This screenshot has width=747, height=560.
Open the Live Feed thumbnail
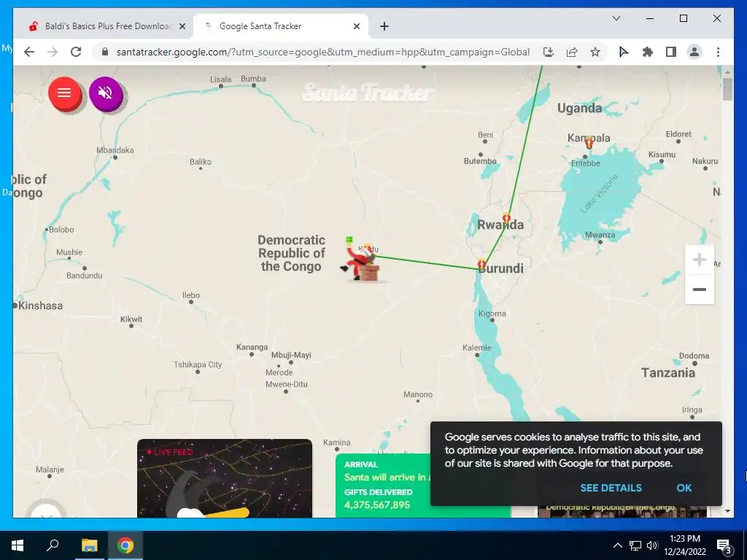pos(225,478)
